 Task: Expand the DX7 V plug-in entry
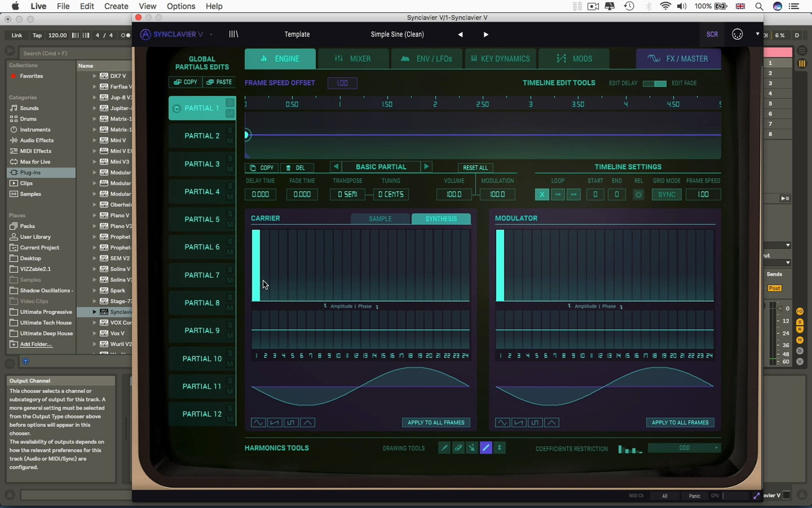click(94, 76)
